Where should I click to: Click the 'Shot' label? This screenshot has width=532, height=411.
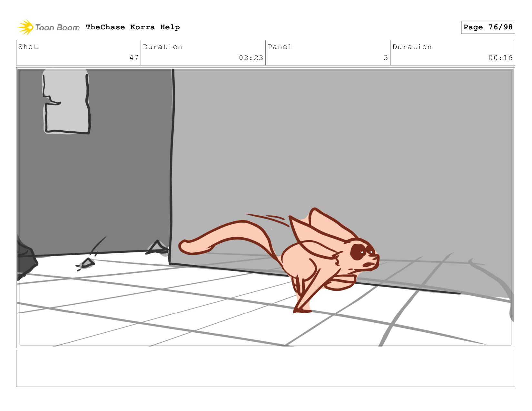point(28,47)
